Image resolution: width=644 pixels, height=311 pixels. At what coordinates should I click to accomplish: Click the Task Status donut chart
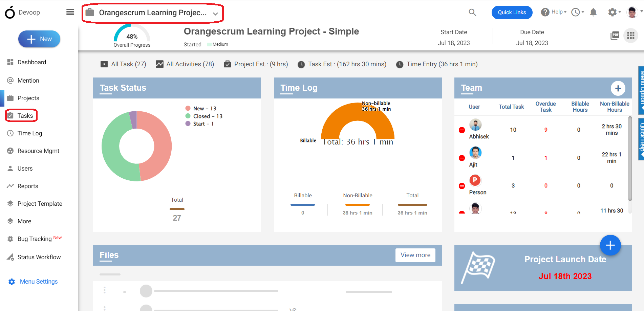pos(137,146)
